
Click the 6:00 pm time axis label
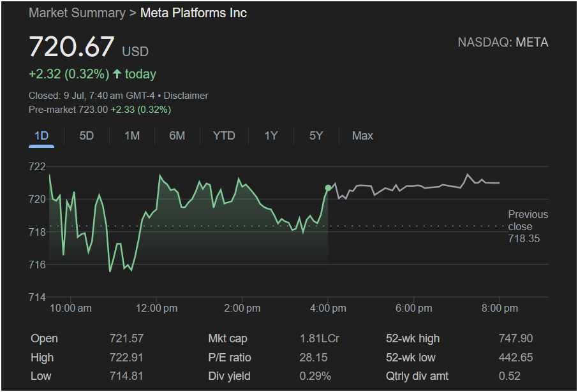(x=413, y=309)
